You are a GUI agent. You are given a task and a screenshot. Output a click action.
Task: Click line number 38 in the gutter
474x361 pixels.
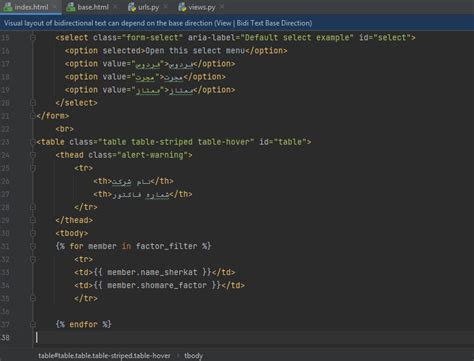tap(5, 337)
